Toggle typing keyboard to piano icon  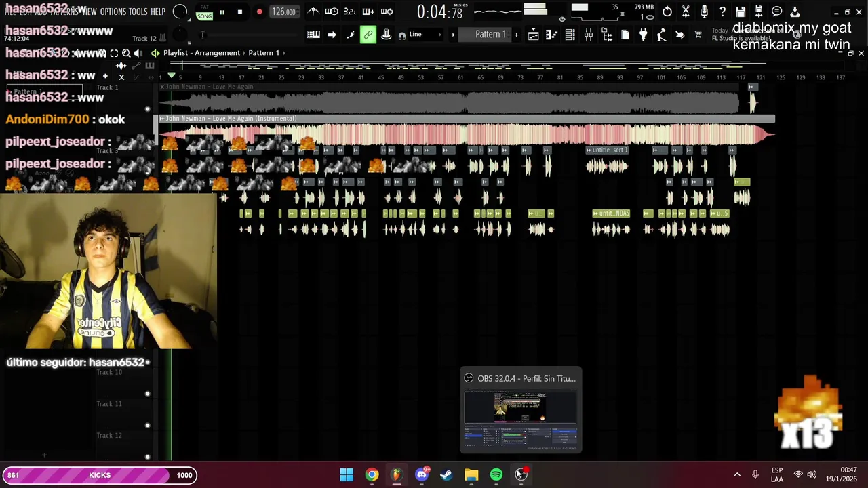(313, 35)
